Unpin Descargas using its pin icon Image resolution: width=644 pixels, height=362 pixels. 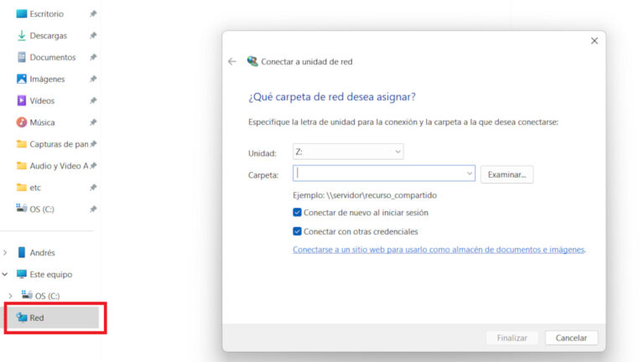click(x=93, y=36)
